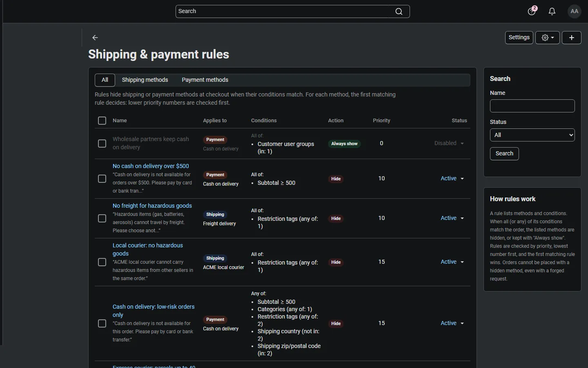Open Cash on delivery: low-risk orders only rule
Screen dimensions: 588x368
(154, 311)
